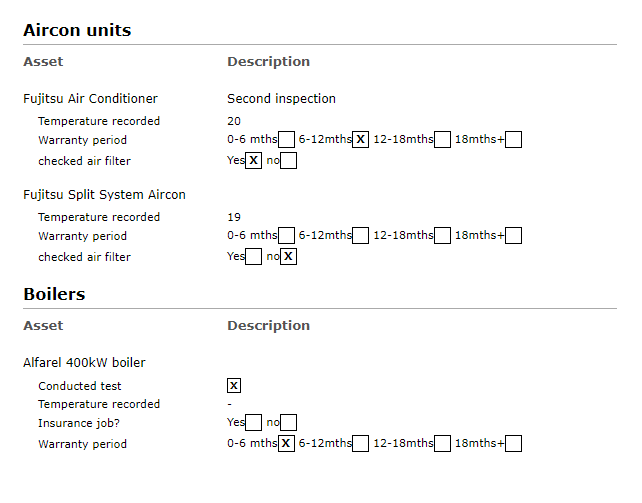Uncheck no air filter for Split System Aircon

[x=289, y=257]
